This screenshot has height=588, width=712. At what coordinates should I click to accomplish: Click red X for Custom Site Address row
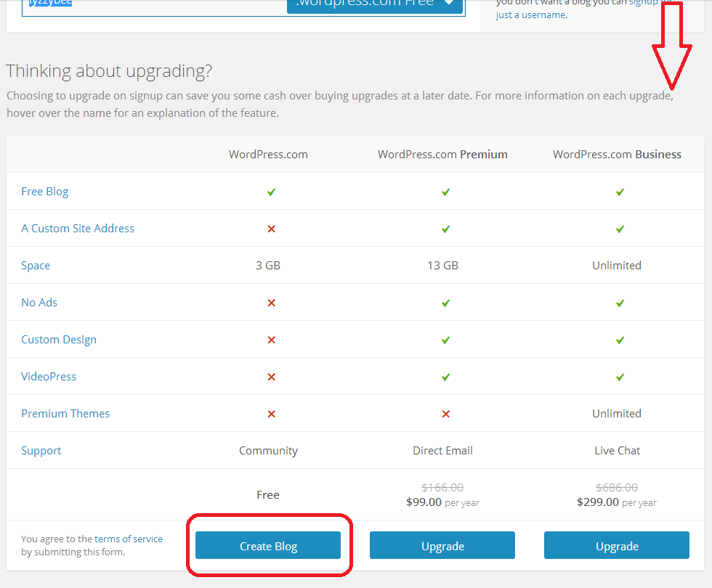click(271, 229)
